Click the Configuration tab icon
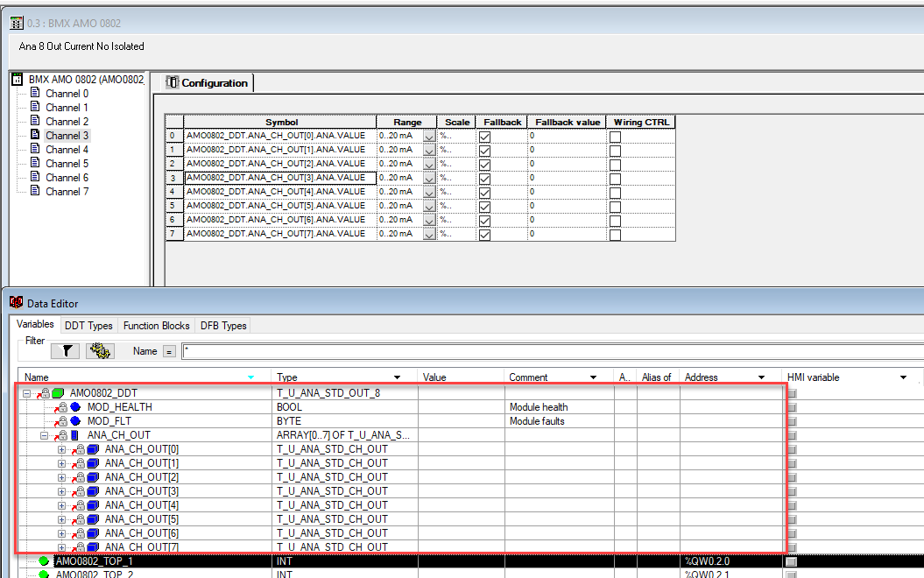Screen dimensions: 924x578 (172, 82)
